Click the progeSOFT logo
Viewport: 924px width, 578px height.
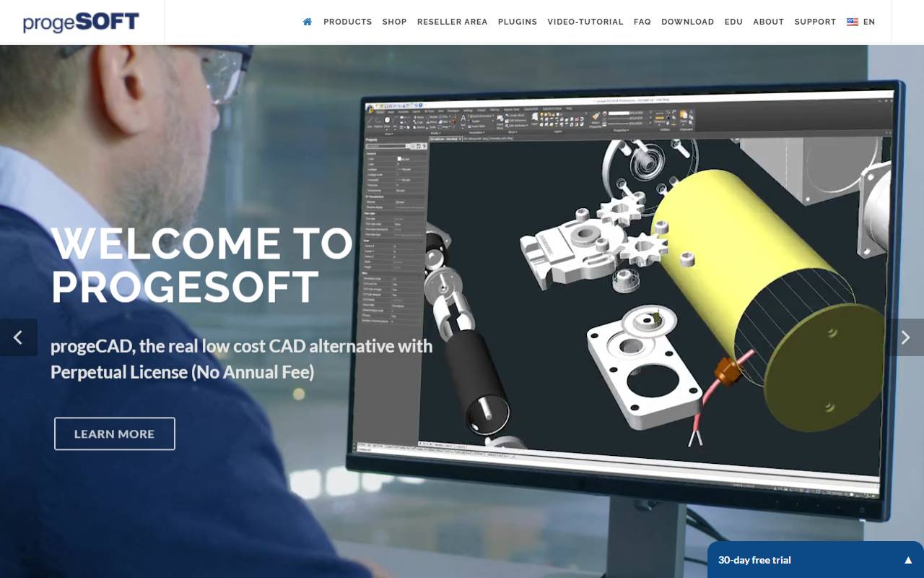81,22
